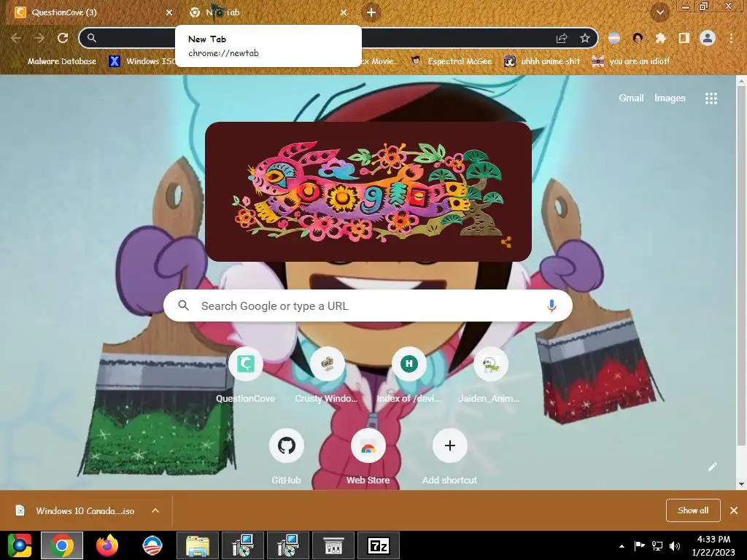Screen dimensions: 747x560
Task: Open 7-Zip from taskbar
Action: point(379,545)
